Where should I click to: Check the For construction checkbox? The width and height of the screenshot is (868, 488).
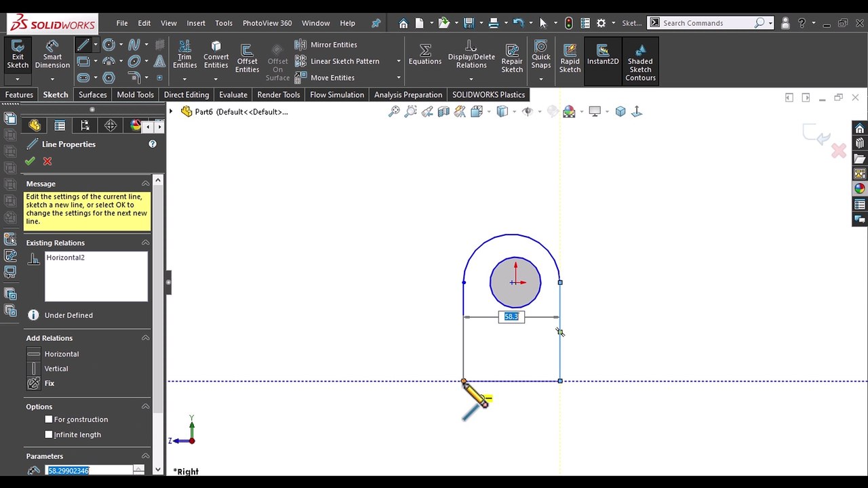(49, 420)
